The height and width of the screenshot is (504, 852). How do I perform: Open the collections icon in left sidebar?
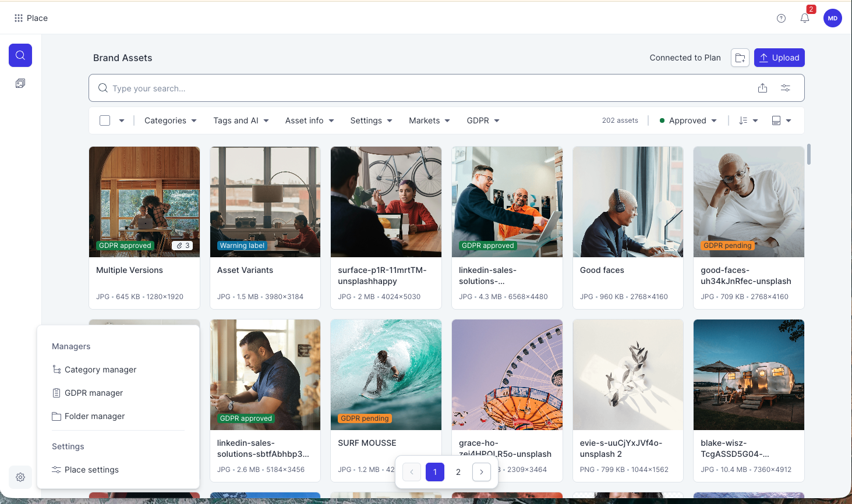[x=20, y=83]
